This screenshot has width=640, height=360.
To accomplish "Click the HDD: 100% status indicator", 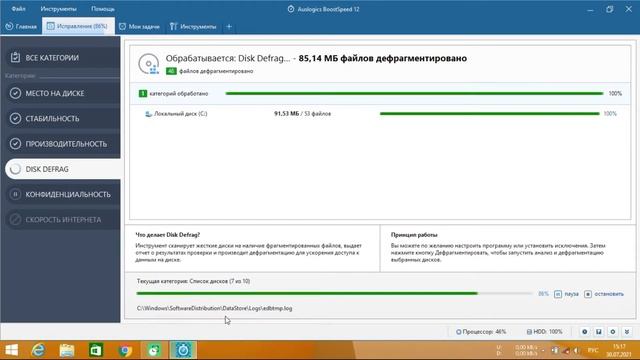I will [544, 332].
